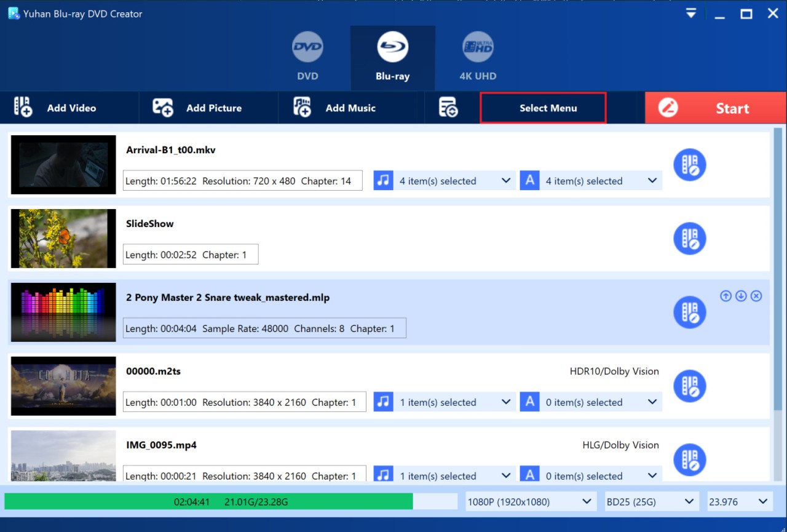Image resolution: width=787 pixels, height=532 pixels.
Task: Click the Add Video film icon
Action: (23, 108)
